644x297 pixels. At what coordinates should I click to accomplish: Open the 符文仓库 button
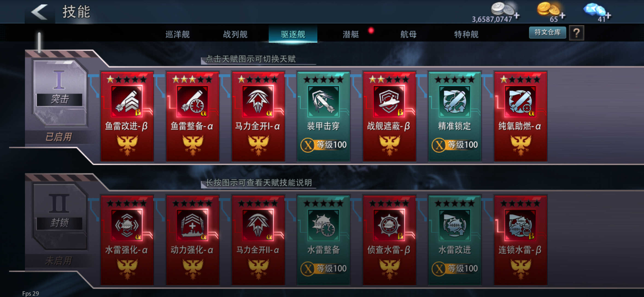[547, 33]
